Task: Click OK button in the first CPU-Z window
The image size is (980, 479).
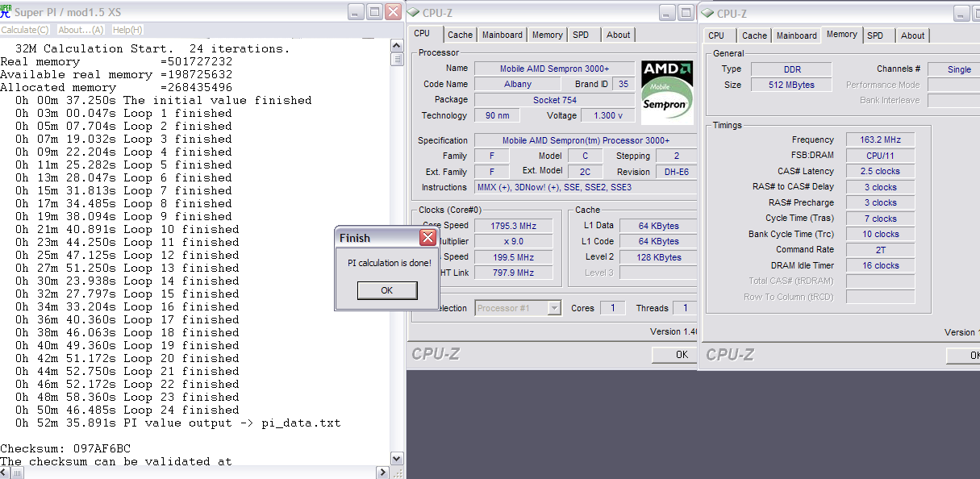Action: pos(675,355)
